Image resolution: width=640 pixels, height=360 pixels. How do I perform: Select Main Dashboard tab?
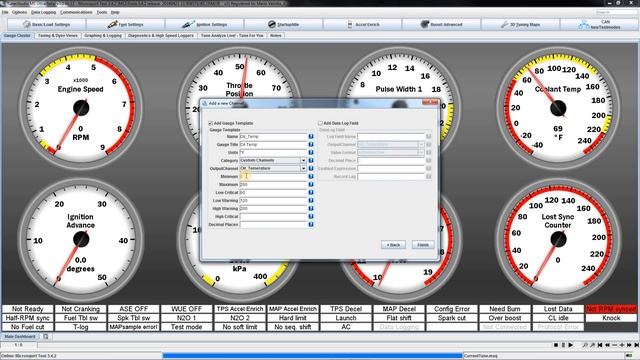point(20,337)
